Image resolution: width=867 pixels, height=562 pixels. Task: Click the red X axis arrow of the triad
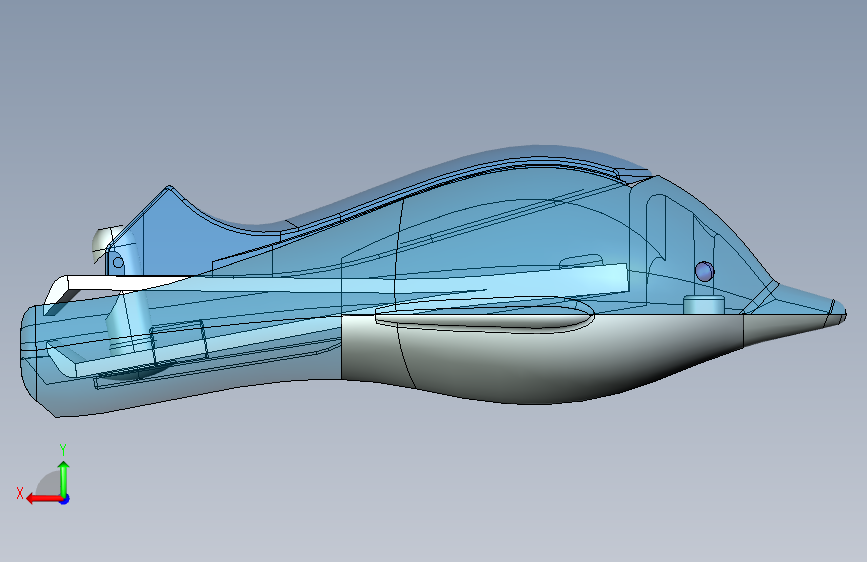[44, 498]
